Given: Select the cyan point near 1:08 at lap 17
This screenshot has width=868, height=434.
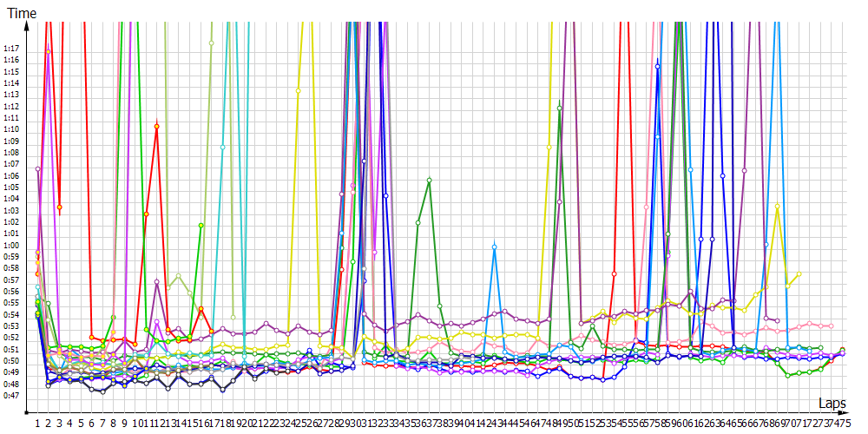Looking at the screenshot, I should [x=223, y=148].
